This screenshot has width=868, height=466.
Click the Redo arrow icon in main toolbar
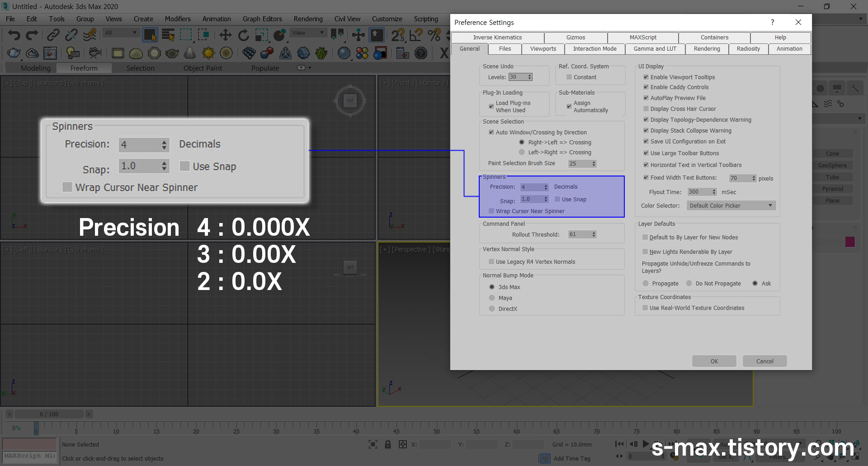(32, 35)
